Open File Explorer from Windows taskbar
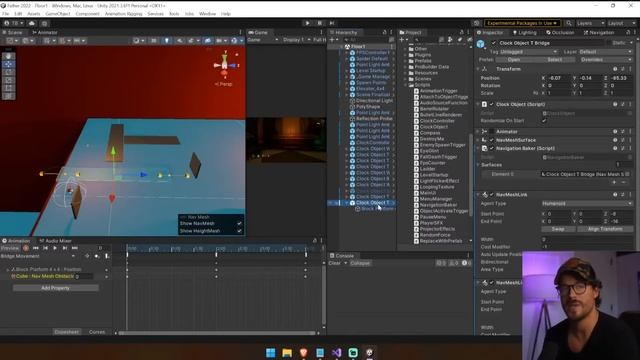 (x=287, y=352)
